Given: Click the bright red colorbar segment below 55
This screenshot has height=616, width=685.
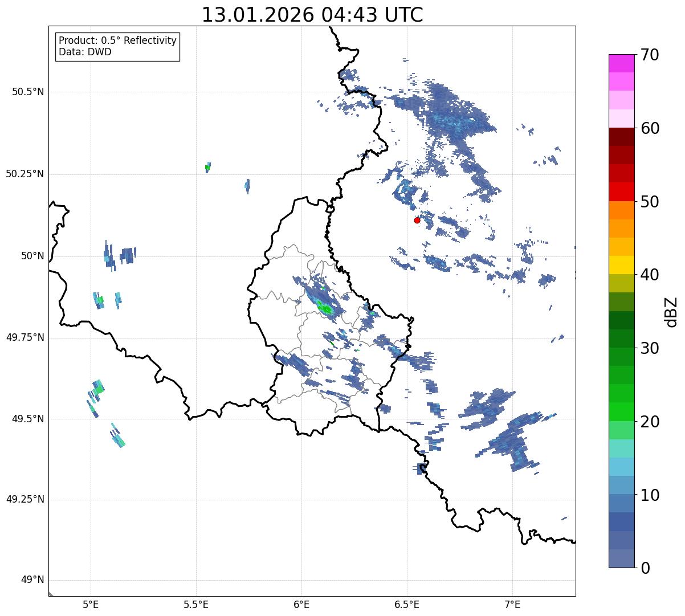Looking at the screenshot, I should pos(622,192).
